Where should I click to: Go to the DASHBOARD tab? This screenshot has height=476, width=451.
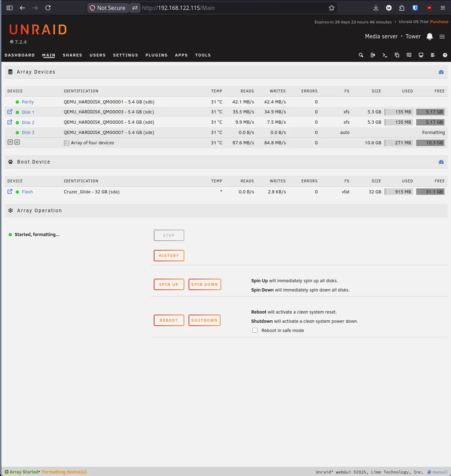(x=20, y=55)
